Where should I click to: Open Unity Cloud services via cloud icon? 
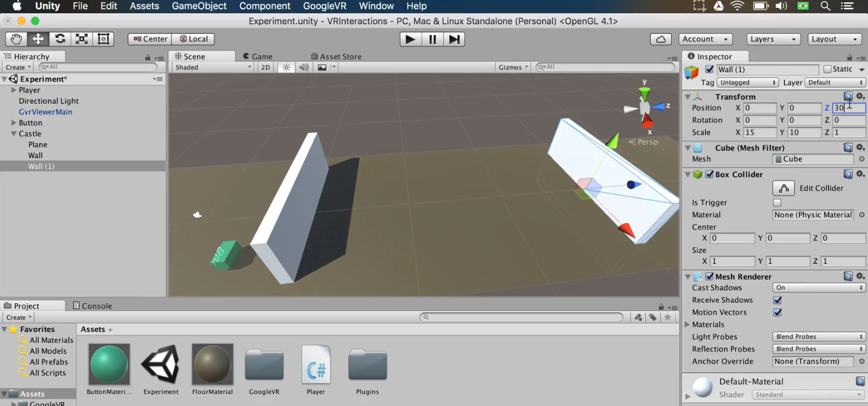coord(660,39)
